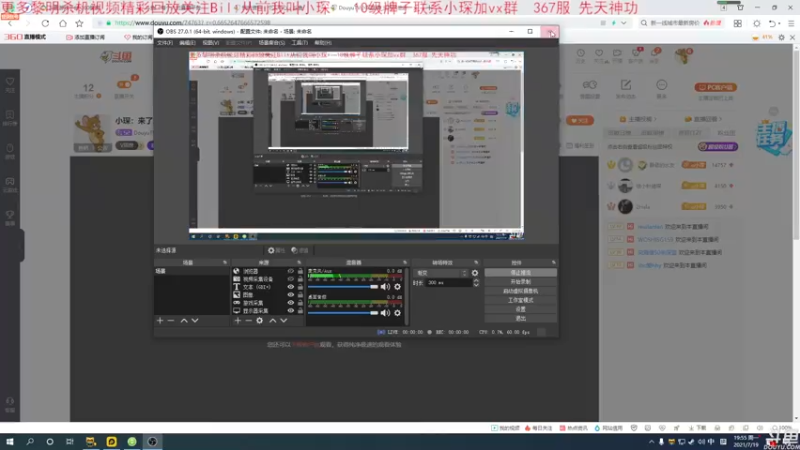Open the history clock icon on Douyu page
Image resolution: width=800 pixels, height=450 pixels.
point(581,55)
